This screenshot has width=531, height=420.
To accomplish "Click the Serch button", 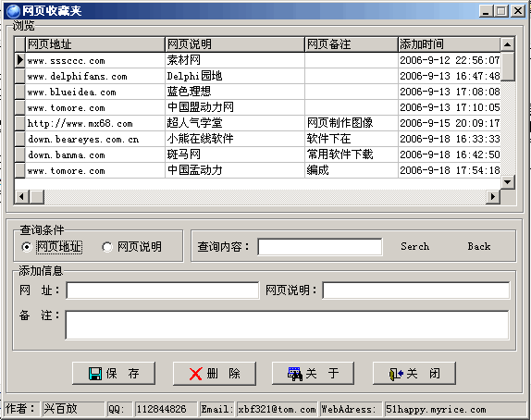I will [415, 246].
